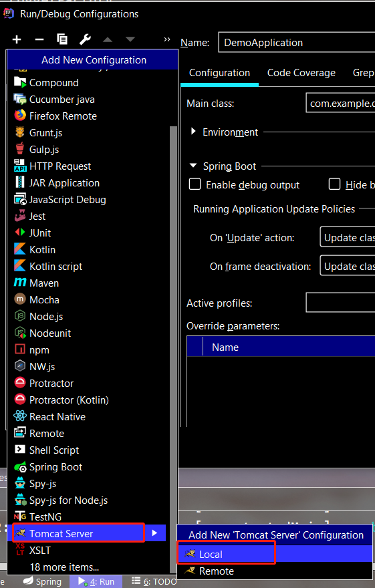Screen dimensions: 375x588
Task: Pick the React Native icon
Action: pos(20,416)
